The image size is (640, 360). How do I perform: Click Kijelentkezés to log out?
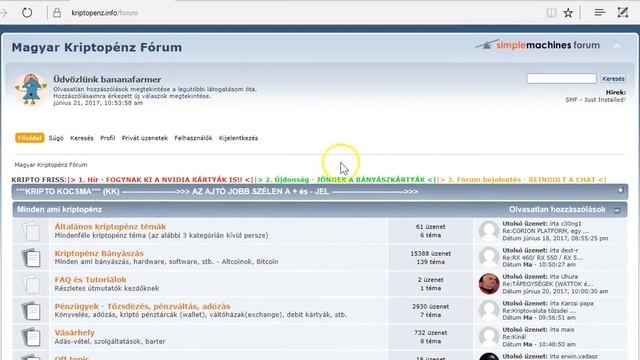[x=238, y=138]
